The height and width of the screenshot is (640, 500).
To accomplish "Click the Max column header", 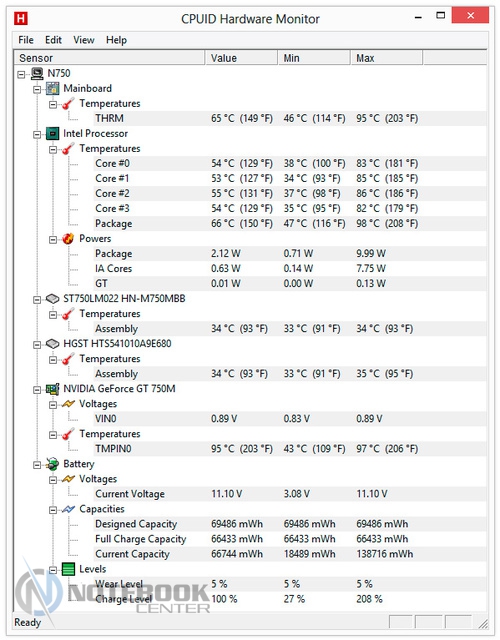I will tap(386, 58).
